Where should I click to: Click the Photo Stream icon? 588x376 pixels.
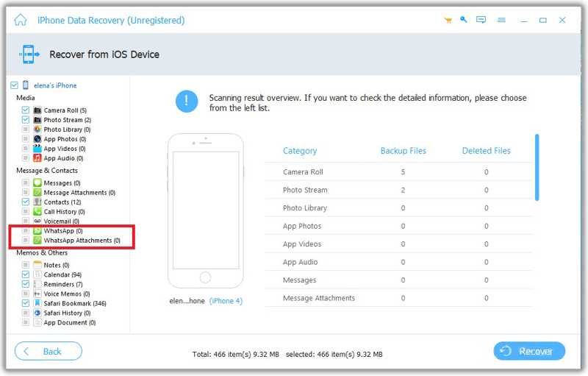click(x=37, y=120)
